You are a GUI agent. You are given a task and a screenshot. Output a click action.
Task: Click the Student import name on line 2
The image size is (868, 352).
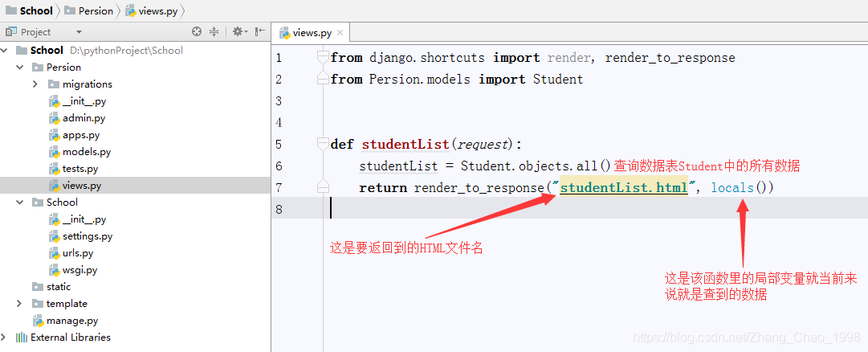pyautogui.click(x=558, y=80)
